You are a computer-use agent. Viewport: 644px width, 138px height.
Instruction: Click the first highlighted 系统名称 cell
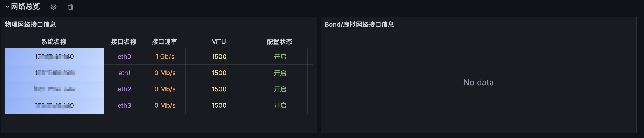click(54, 57)
